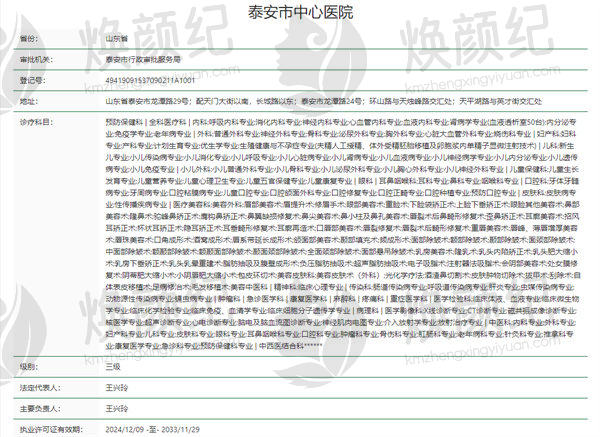
Task: Select the 主要负责人 label
Action: (40, 409)
